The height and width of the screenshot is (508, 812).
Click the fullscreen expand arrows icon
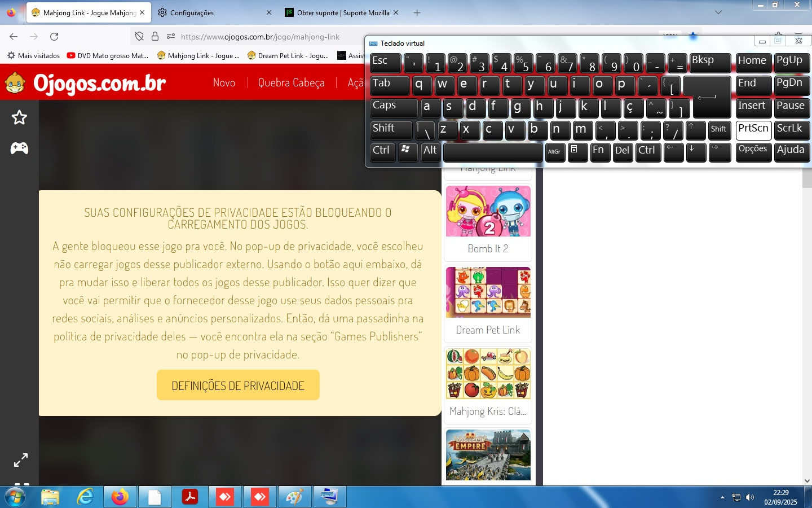pyautogui.click(x=21, y=460)
